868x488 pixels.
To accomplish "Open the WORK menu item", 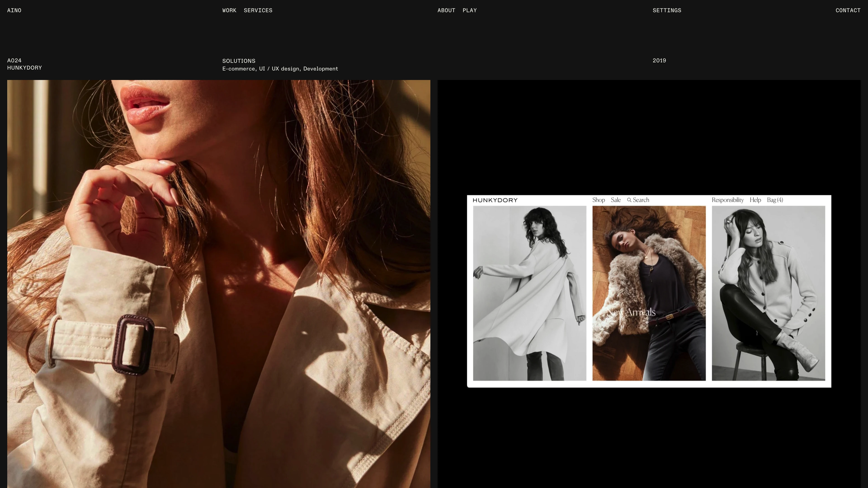I will [x=229, y=10].
